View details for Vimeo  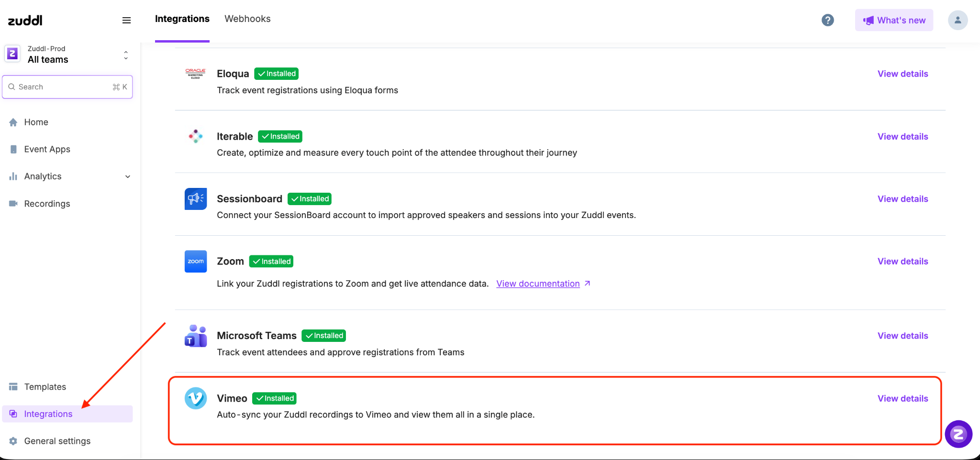(902, 398)
